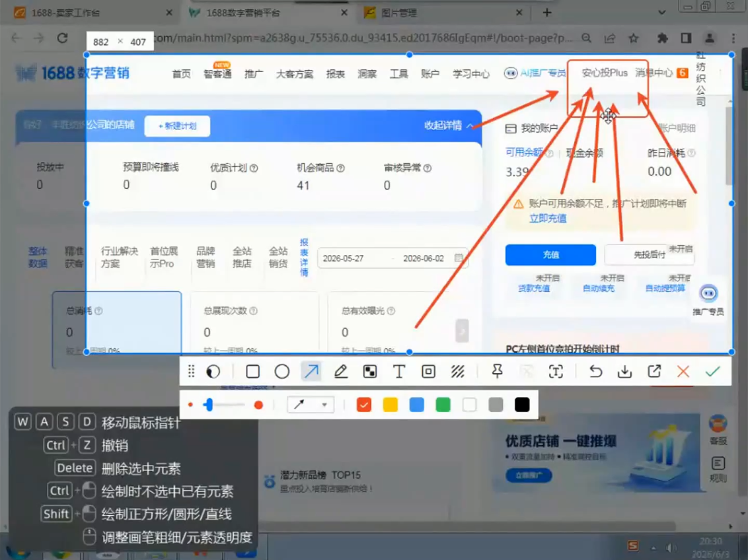Open 大客方案 navigation item
The height and width of the screenshot is (560, 748).
pyautogui.click(x=295, y=74)
